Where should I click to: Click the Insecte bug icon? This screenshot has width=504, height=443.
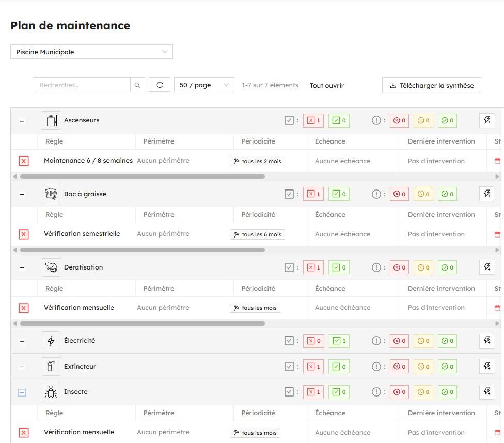click(x=50, y=392)
